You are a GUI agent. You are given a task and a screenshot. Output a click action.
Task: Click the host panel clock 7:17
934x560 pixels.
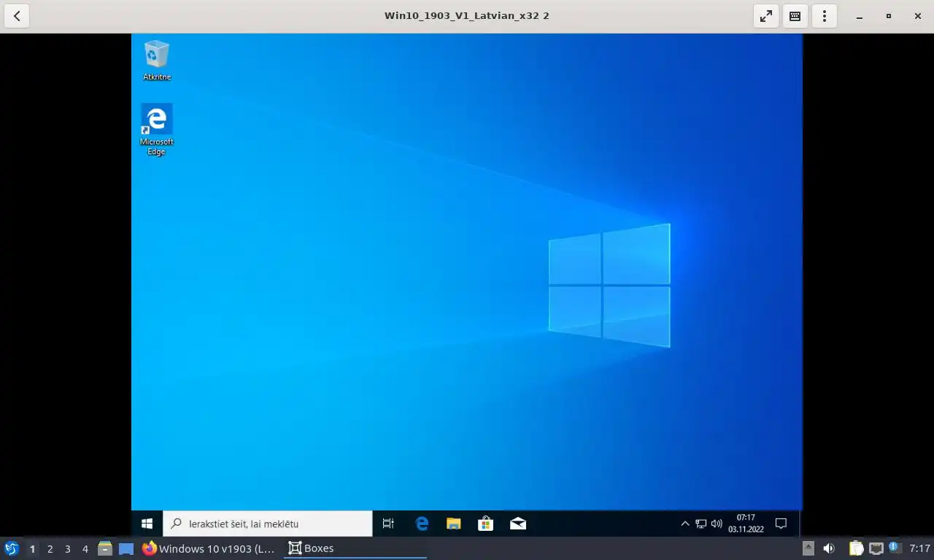(919, 548)
